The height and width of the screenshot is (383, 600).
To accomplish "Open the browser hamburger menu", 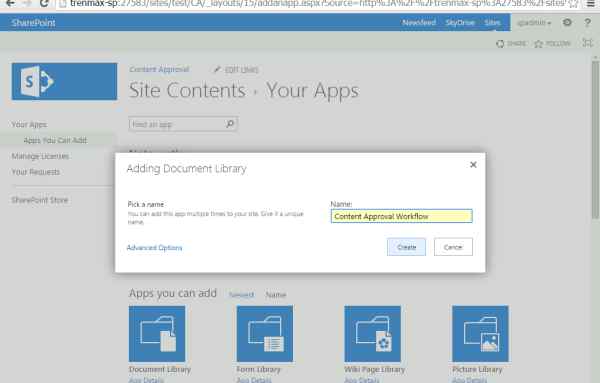I will pyautogui.click(x=590, y=4).
